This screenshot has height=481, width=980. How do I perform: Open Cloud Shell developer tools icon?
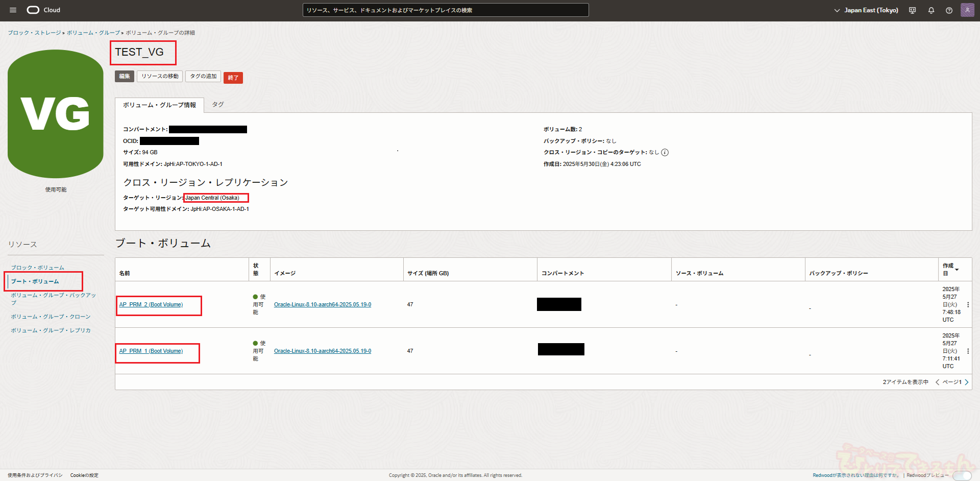(x=913, y=10)
